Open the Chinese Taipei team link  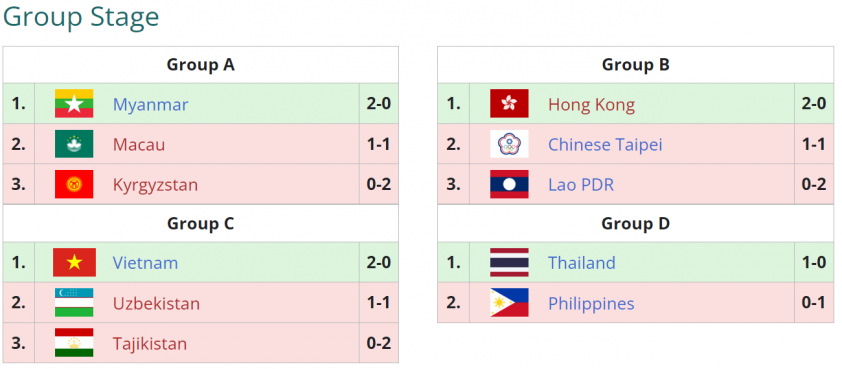tap(605, 145)
